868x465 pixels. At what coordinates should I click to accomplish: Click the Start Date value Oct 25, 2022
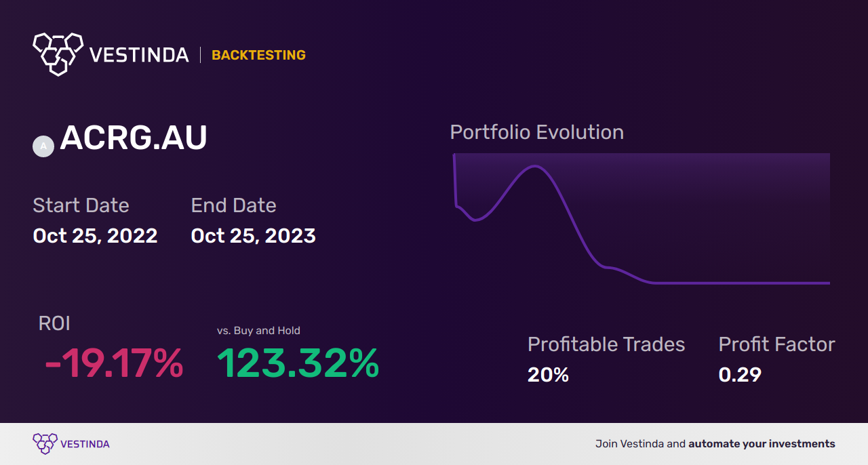tap(96, 235)
